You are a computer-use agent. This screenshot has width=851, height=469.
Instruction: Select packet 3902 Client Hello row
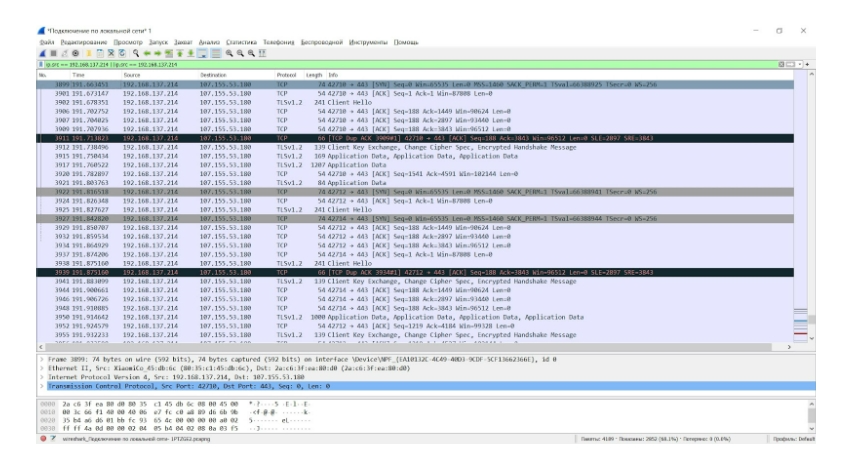coord(415,103)
